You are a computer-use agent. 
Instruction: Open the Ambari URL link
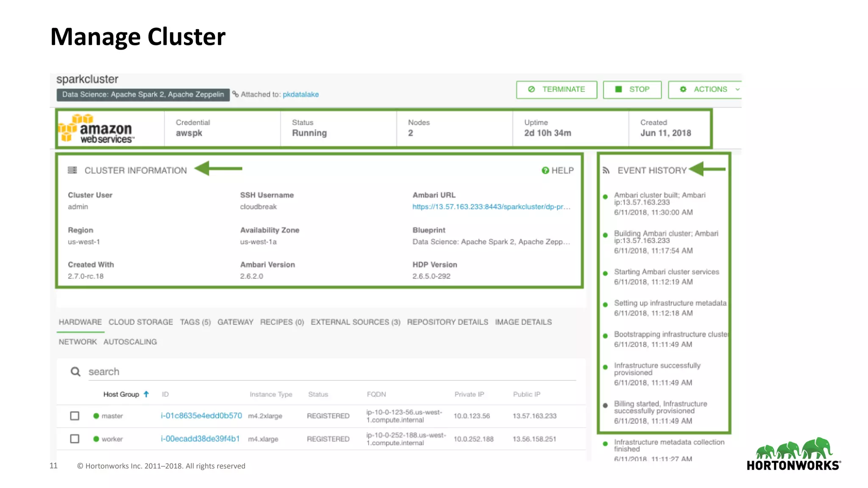click(491, 207)
